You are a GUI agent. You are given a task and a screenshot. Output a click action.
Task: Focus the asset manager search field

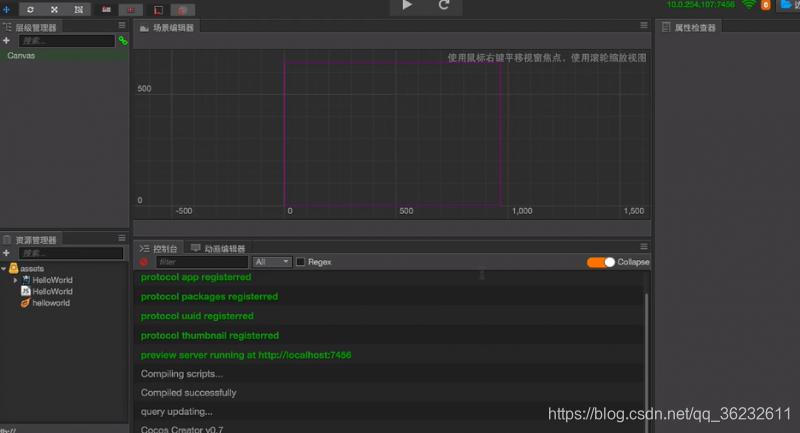71,253
